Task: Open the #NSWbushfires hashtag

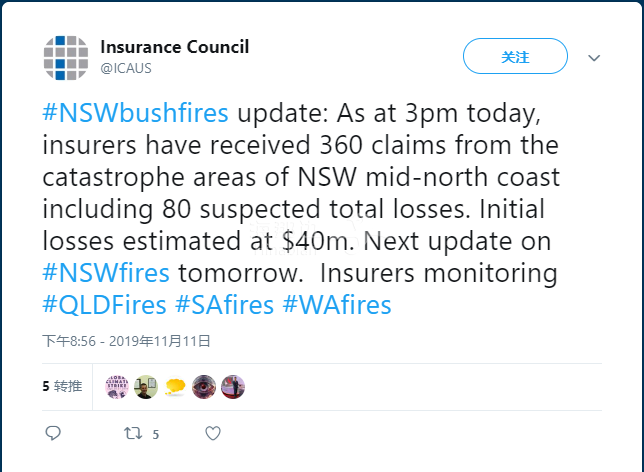Action: 135,110
